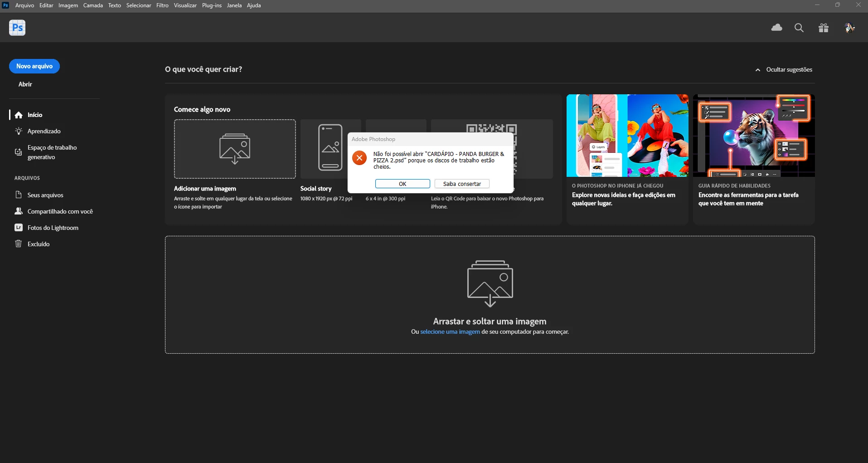Open the gift what's new icon
The width and height of the screenshot is (868, 463).
(824, 28)
